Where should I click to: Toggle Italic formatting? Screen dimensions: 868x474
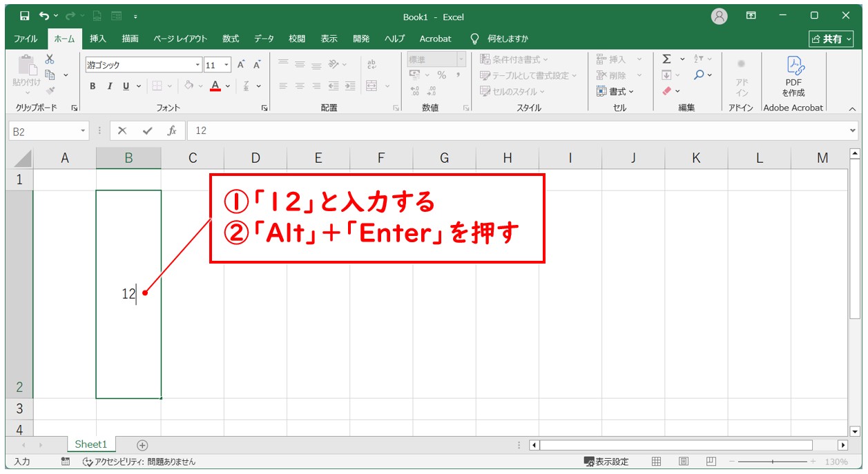[x=109, y=86]
